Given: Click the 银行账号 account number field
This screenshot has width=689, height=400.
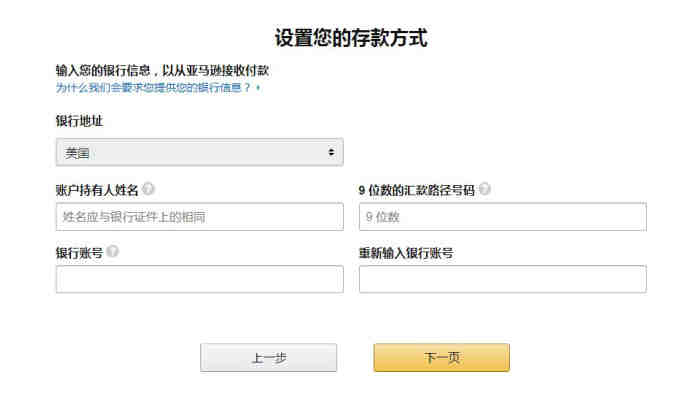Looking at the screenshot, I should click(x=199, y=279).
